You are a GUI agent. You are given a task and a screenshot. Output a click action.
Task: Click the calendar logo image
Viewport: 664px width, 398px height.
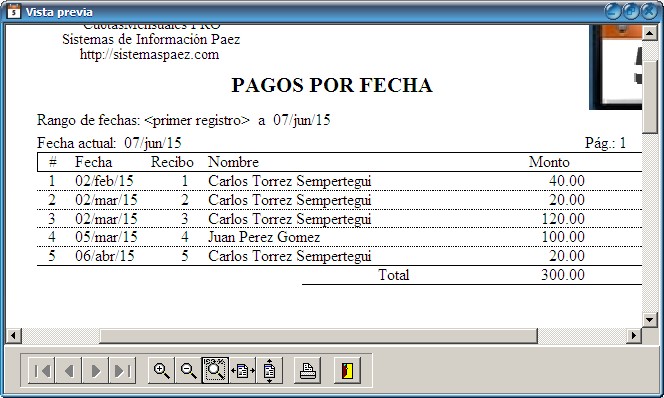click(616, 67)
